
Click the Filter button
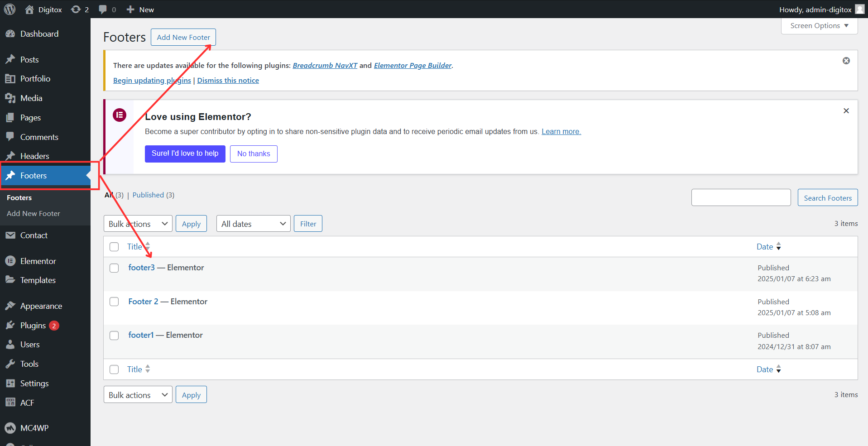[x=308, y=224]
